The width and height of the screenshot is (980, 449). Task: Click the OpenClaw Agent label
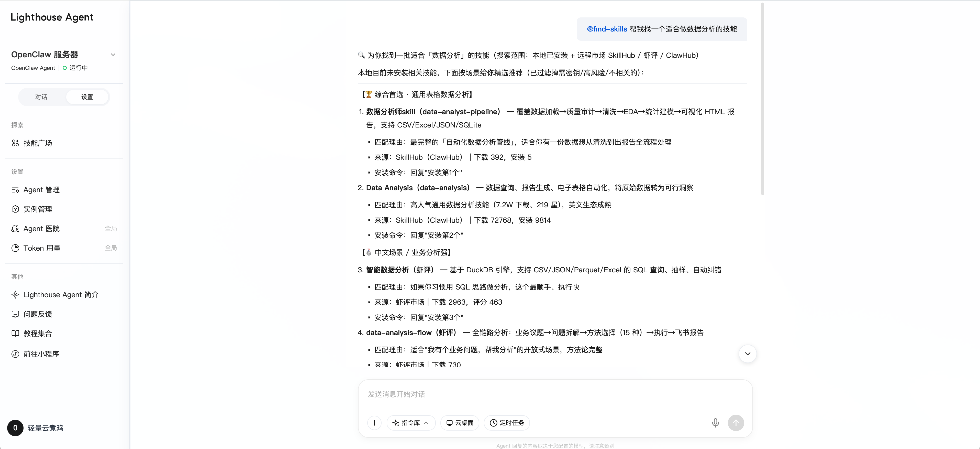click(x=33, y=68)
